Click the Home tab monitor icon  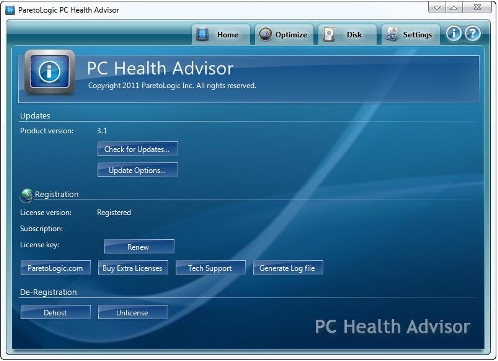(x=202, y=34)
